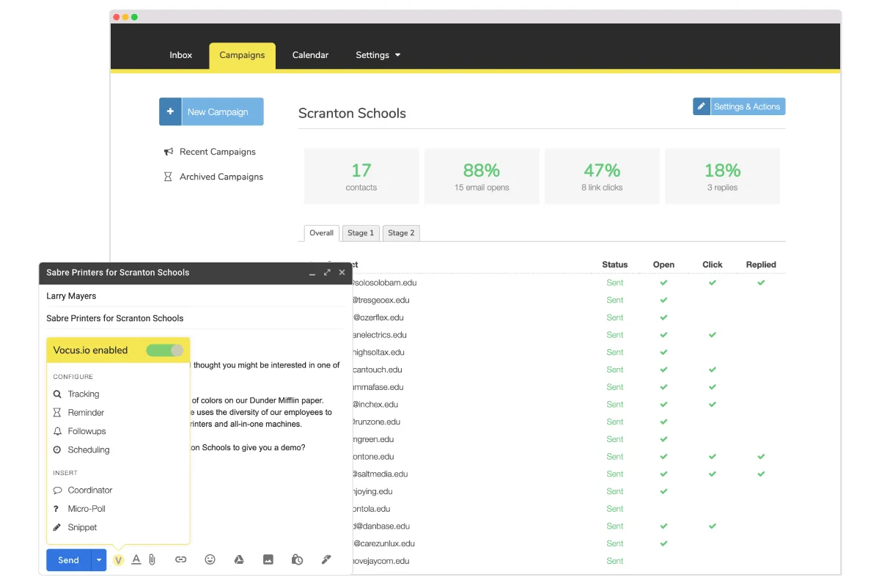The image size is (890, 588).
Task: Send the Sabre Printers email
Action: (68, 560)
